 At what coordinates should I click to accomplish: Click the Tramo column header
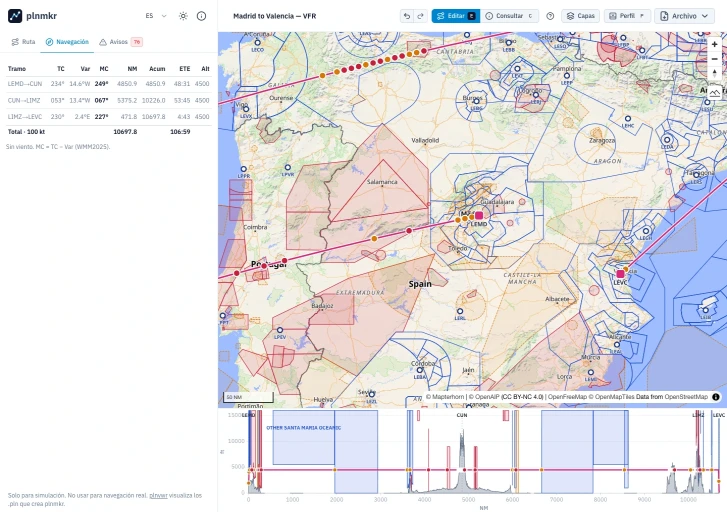[x=17, y=69]
